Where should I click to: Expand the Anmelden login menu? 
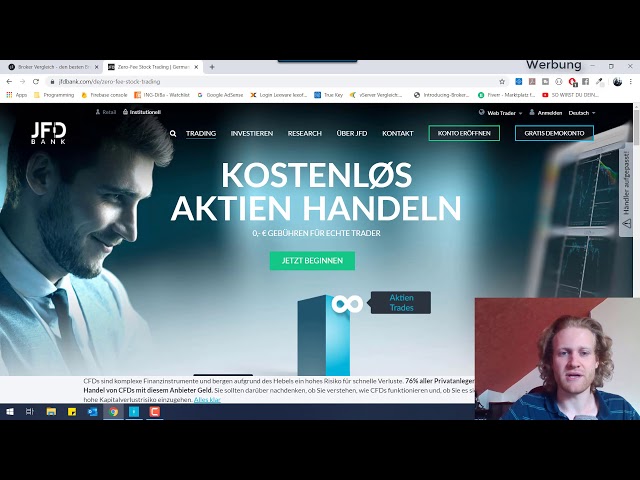coord(545,113)
